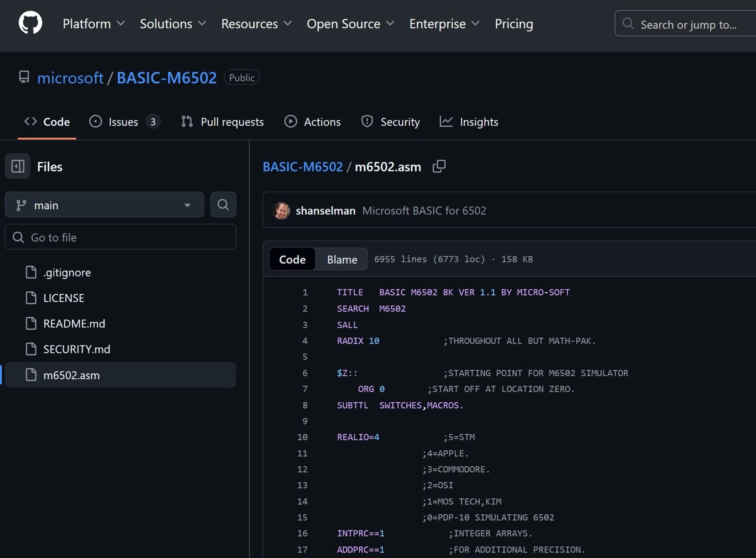Open the Issues tab
The image size is (756, 558).
pyautogui.click(x=124, y=122)
